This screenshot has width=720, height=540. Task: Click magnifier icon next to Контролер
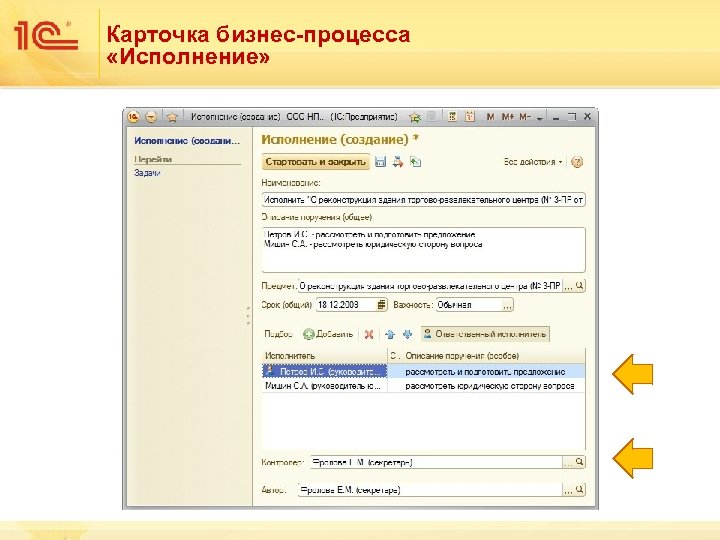pos(579,462)
